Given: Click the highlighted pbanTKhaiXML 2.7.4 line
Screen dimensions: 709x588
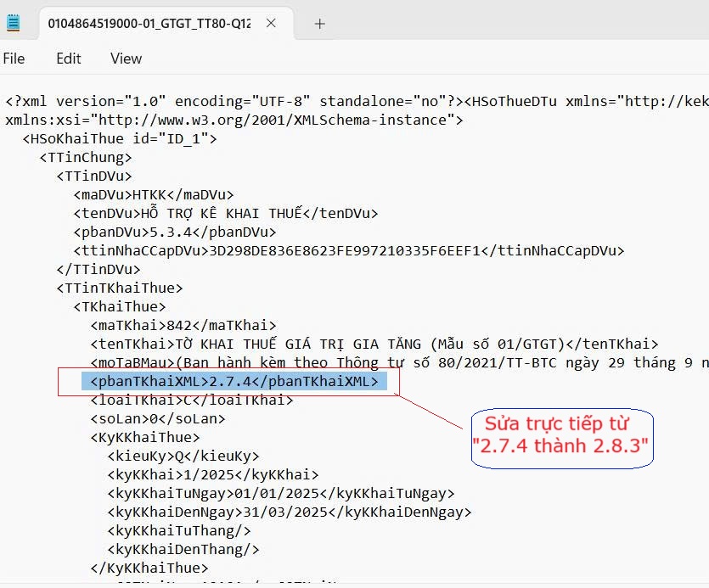Looking at the screenshot, I should (234, 382).
